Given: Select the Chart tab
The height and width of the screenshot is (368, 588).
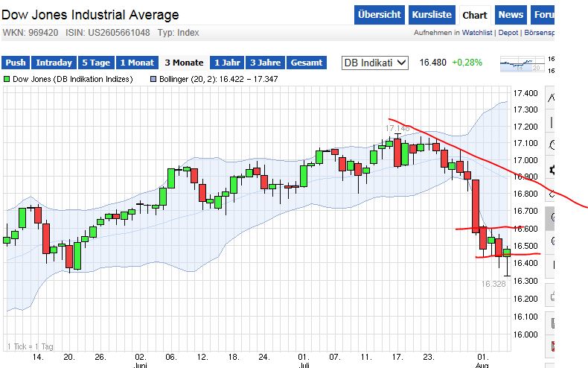Looking at the screenshot, I should click(x=474, y=14).
